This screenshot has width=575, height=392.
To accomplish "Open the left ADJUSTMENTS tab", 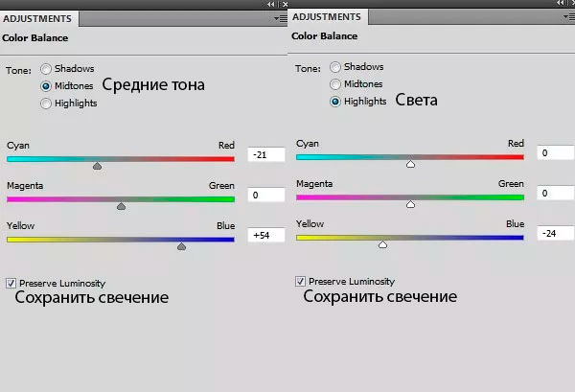I will point(37,19).
